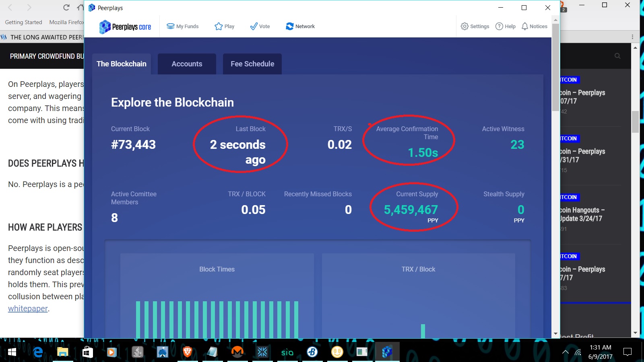The height and width of the screenshot is (362, 644).
Task: Click the scroll down arrow in Peerplays window
Action: click(555, 334)
